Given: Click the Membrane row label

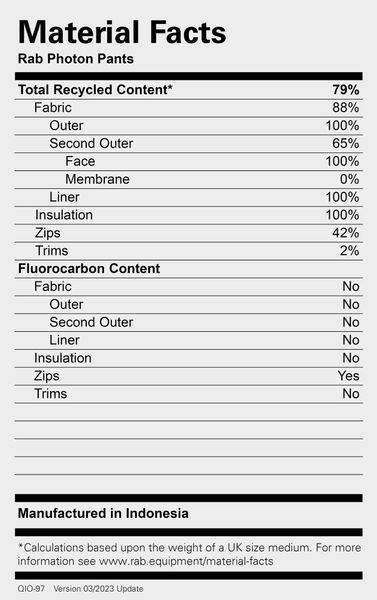Looking at the screenshot, I should pos(97,179).
